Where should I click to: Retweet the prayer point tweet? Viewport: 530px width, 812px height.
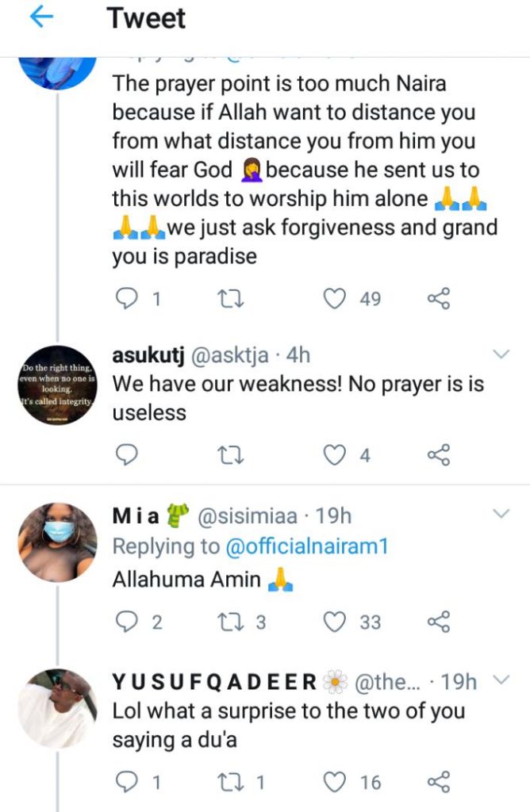[230, 299]
